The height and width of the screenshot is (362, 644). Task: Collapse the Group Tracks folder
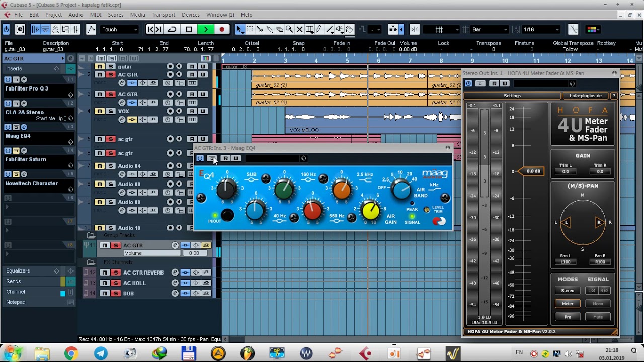(x=91, y=235)
